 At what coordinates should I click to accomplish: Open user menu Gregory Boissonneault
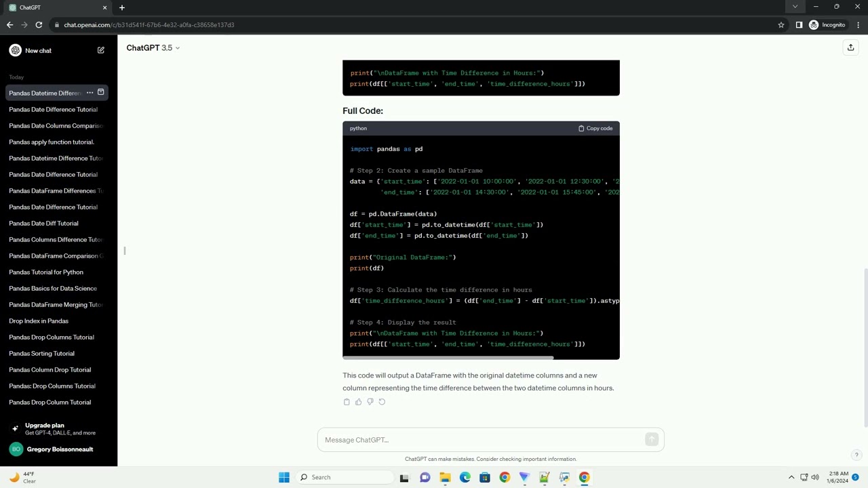pos(58,449)
